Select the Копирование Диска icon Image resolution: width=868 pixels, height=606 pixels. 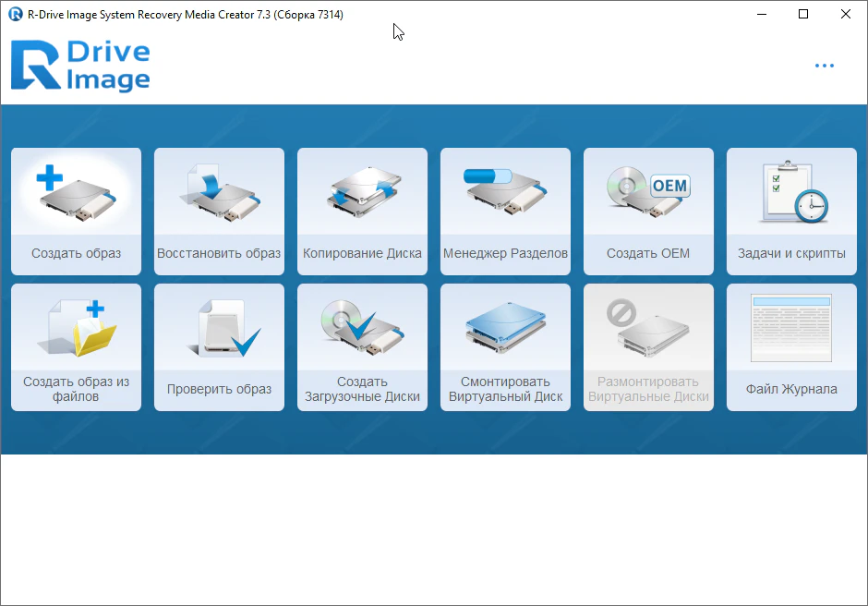pyautogui.click(x=362, y=194)
